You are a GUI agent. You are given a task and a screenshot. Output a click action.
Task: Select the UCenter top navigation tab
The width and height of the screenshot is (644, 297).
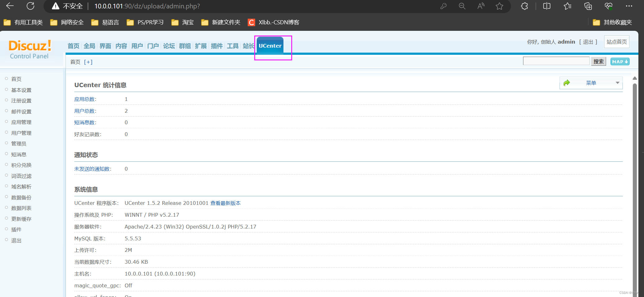[270, 46]
